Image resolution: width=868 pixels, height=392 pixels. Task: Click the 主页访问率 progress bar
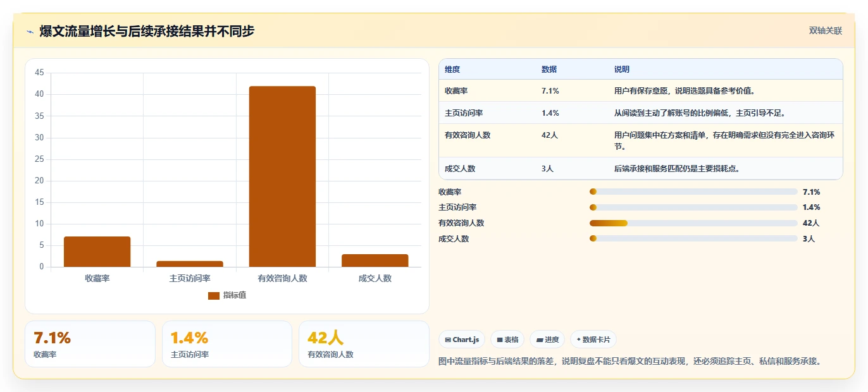pos(693,207)
